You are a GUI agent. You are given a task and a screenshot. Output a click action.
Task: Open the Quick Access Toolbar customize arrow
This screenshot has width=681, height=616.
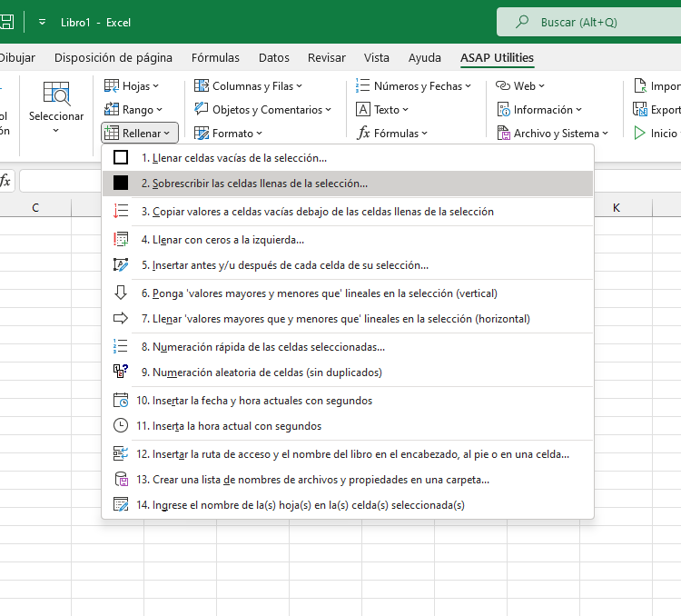(42, 22)
